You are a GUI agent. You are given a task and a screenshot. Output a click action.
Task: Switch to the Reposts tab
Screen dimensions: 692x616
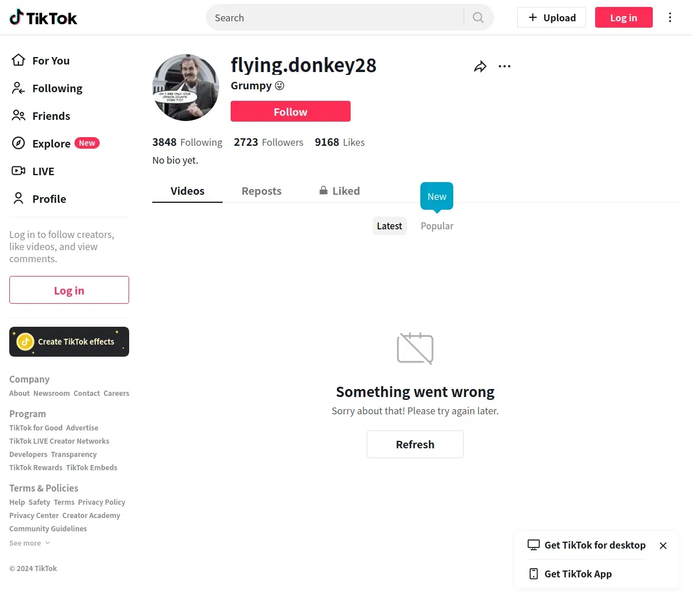261,191
